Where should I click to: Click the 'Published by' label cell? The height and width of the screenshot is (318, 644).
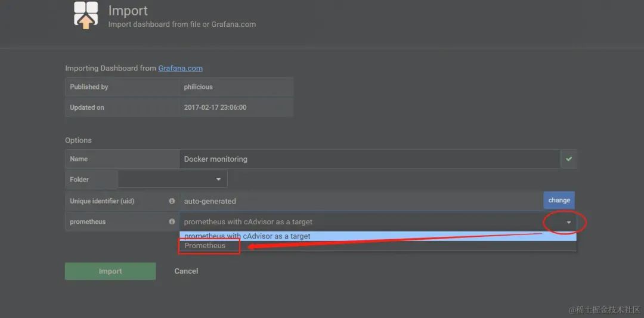click(x=122, y=87)
